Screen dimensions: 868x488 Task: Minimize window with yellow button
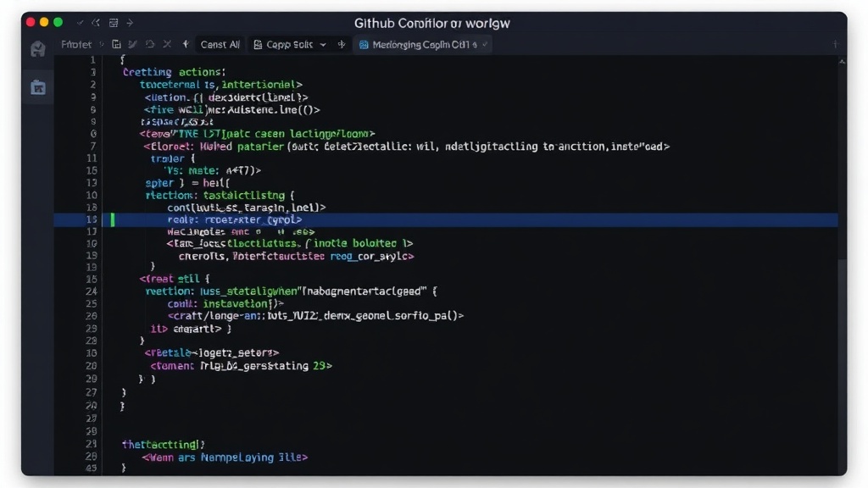(44, 22)
